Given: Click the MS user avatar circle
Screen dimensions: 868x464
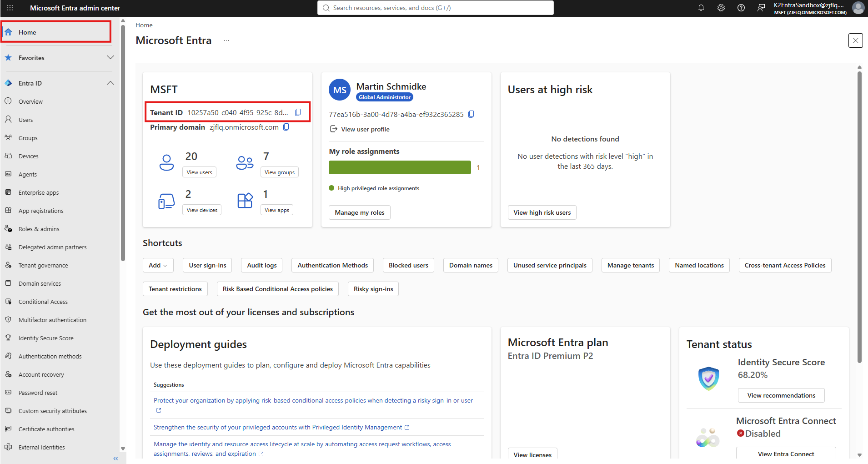Looking at the screenshot, I should click(x=340, y=90).
